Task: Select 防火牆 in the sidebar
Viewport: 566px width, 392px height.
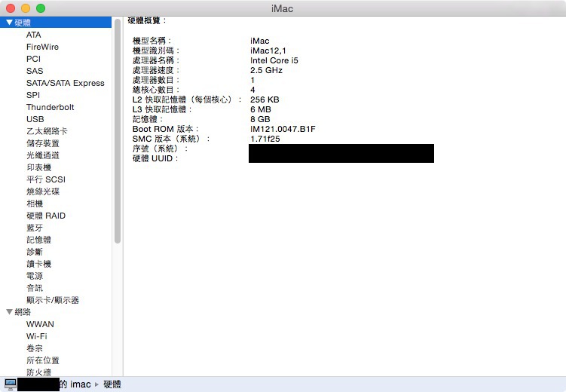Action: point(38,372)
